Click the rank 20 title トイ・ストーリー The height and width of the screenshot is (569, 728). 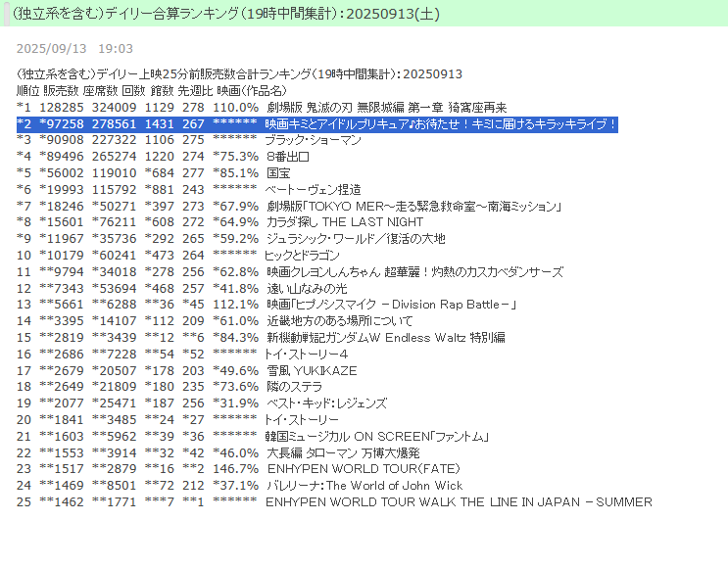(302, 420)
